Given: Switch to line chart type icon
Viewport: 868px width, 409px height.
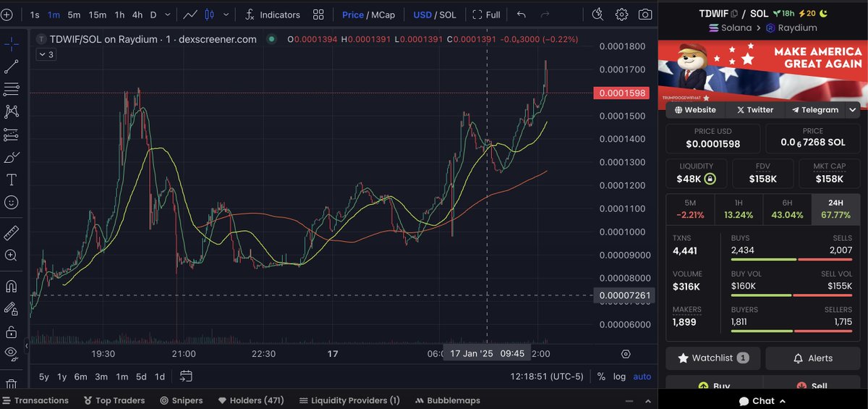Looking at the screenshot, I should click(x=191, y=14).
